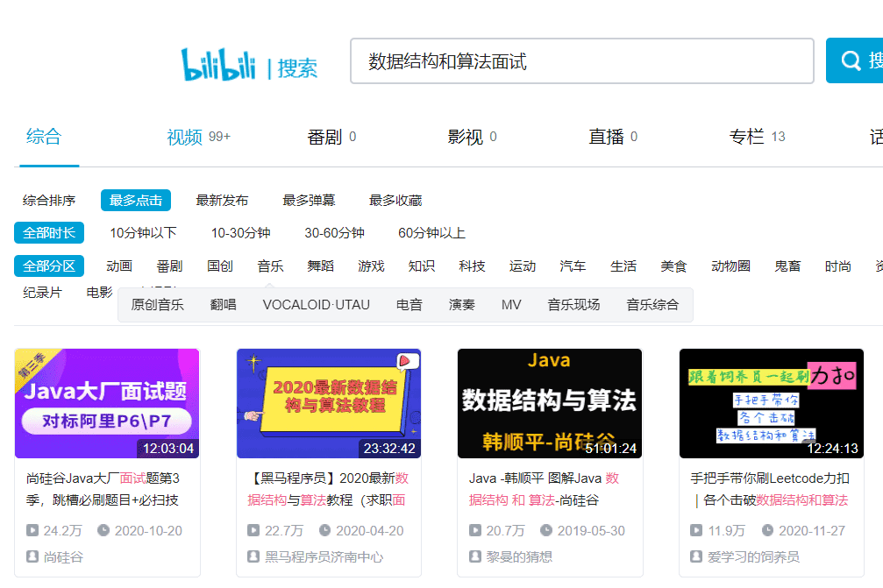The width and height of the screenshot is (883, 588).
Task: Select the 最多点击 sort option
Action: point(136,201)
